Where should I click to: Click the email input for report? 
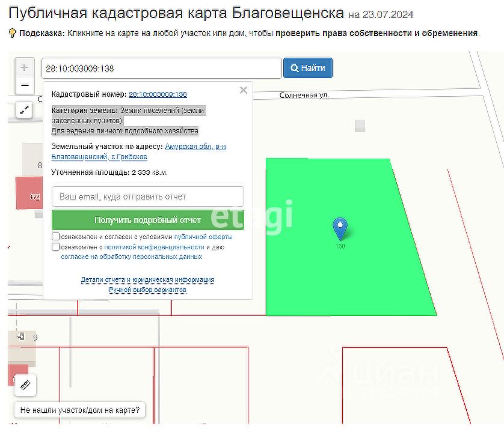(148, 196)
